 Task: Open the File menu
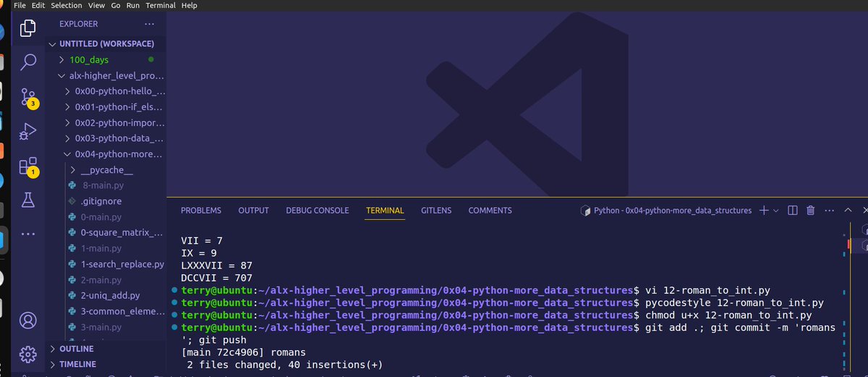[20, 5]
